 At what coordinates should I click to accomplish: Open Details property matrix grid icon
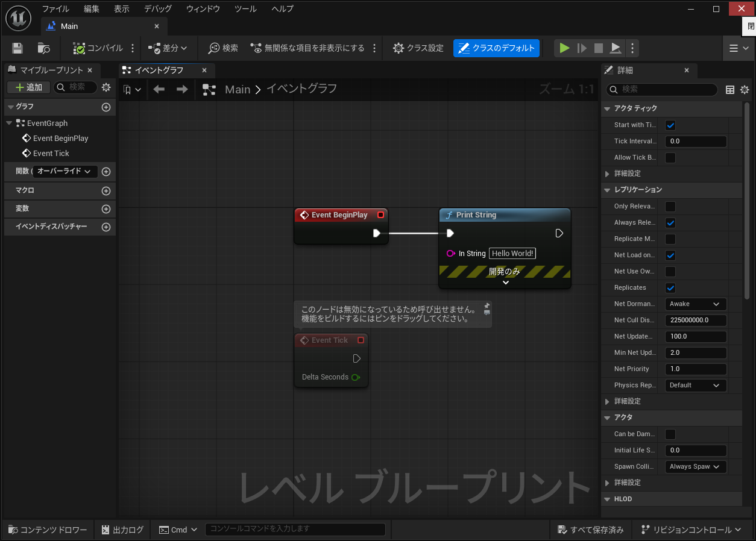(730, 90)
